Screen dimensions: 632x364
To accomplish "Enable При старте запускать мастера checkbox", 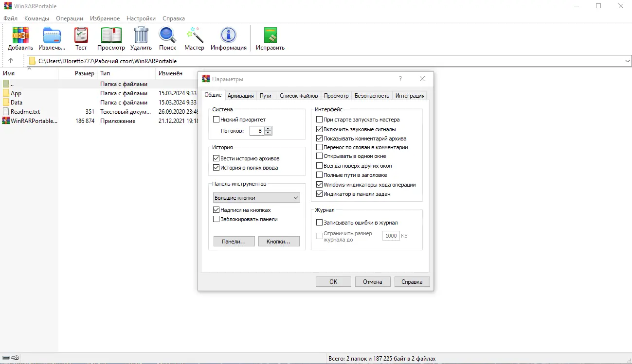I will (x=319, y=120).
